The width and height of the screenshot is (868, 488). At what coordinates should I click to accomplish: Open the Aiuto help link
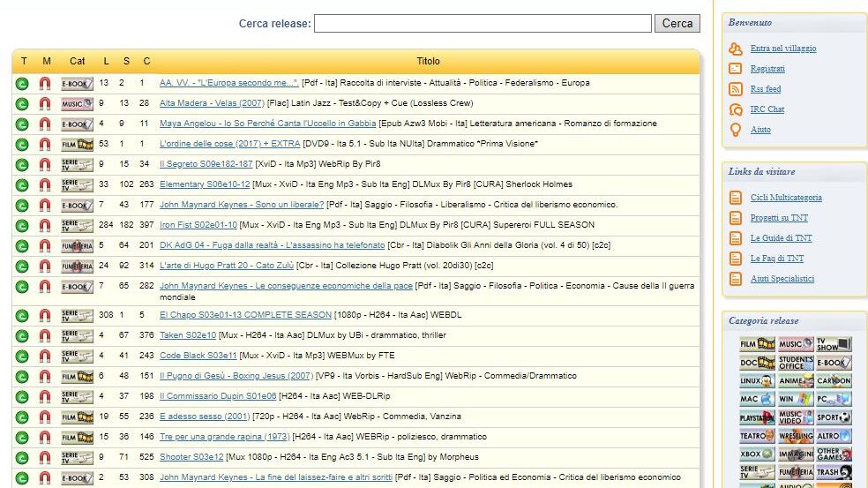click(760, 130)
